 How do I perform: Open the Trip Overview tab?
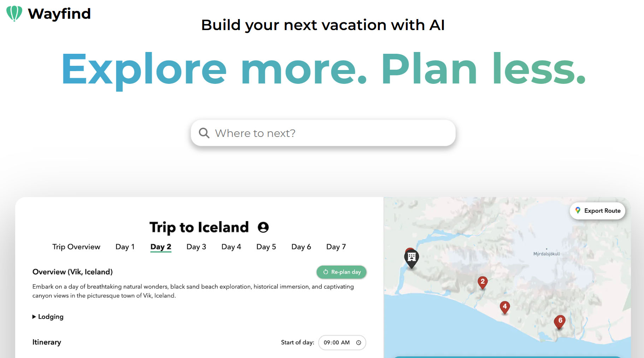[76, 247]
